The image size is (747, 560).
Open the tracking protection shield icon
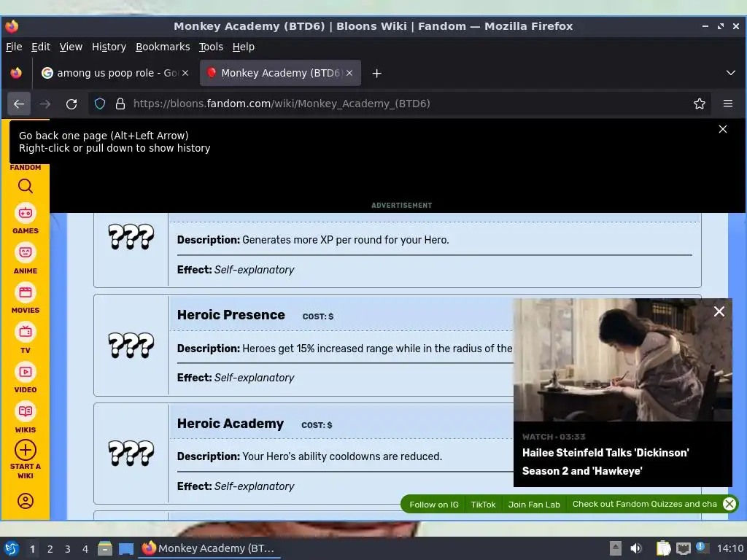100,104
